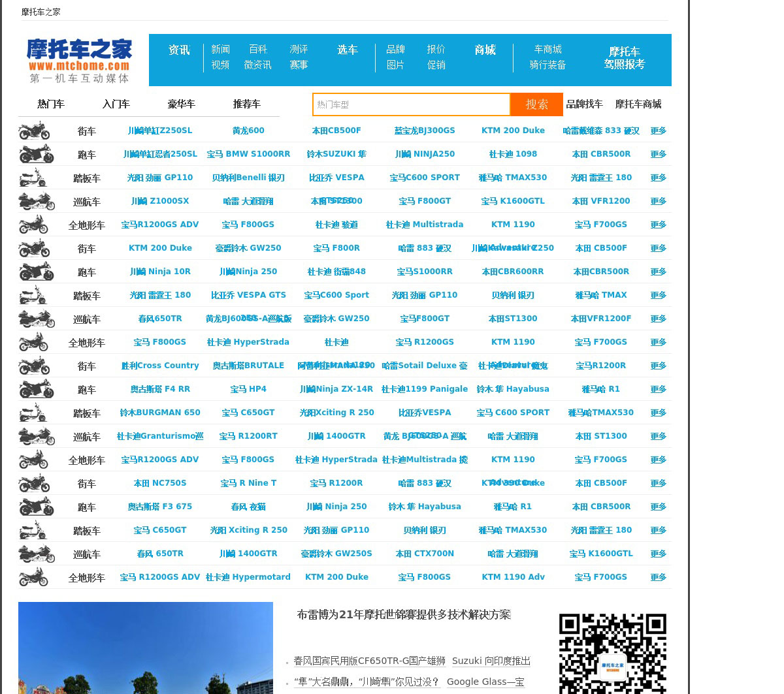784x694 pixels.
Task: Open headline 布雷博为21年摩托世锦赛提供多技术解决方案
Action: pyautogui.click(x=404, y=614)
